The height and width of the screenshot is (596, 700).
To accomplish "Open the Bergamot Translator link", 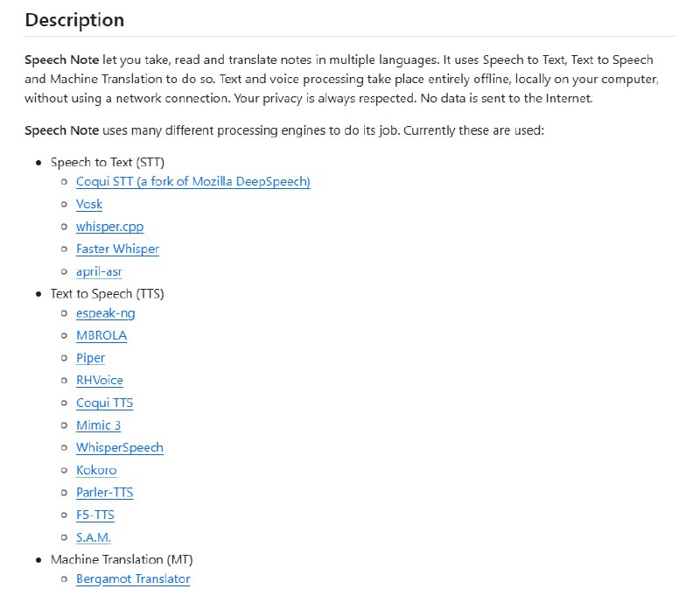I will tap(133, 578).
